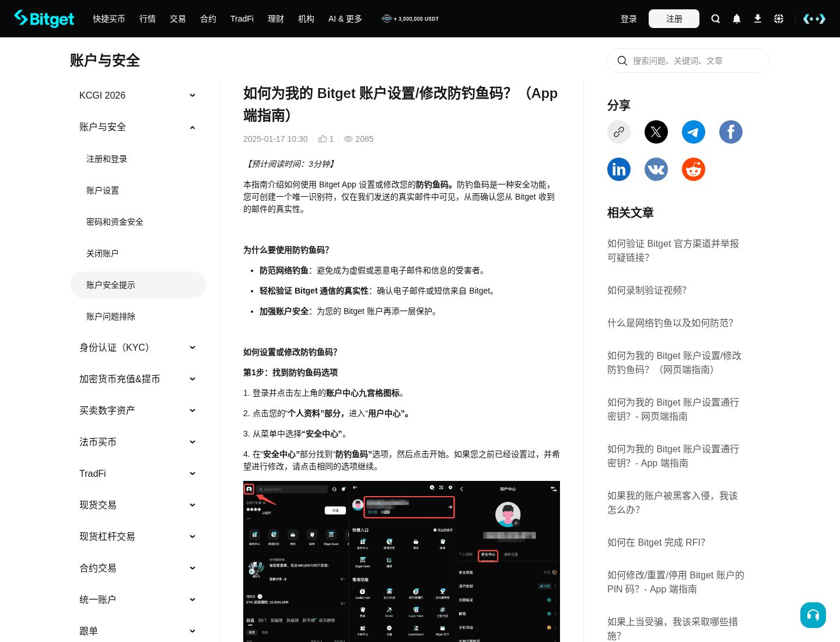Share the article on LinkedIn
This screenshot has width=840, height=642.
[x=619, y=169]
